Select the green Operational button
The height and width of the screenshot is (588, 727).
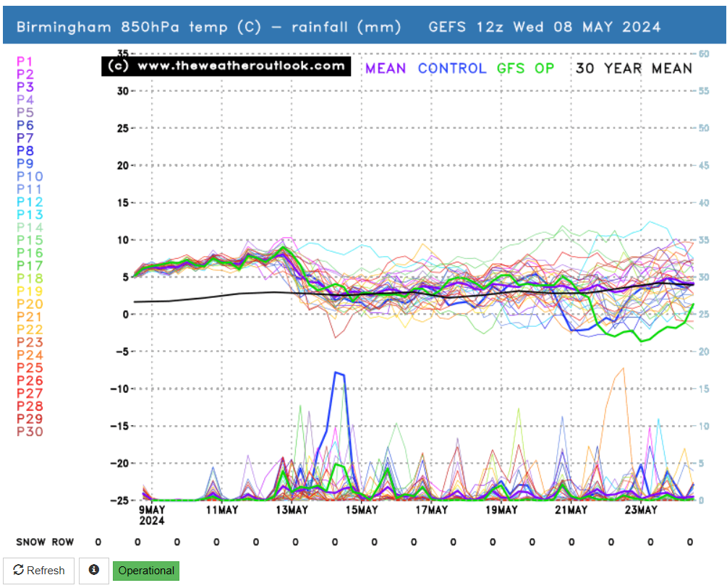point(146,571)
